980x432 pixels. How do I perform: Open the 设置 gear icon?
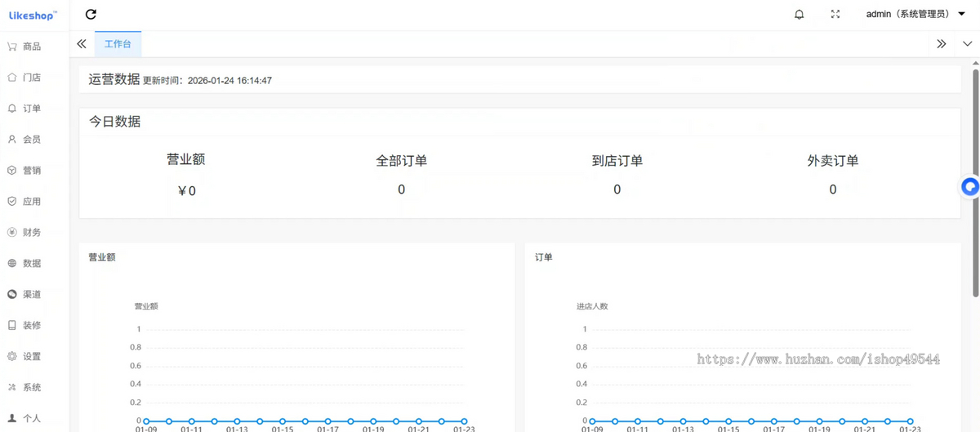[12, 357]
